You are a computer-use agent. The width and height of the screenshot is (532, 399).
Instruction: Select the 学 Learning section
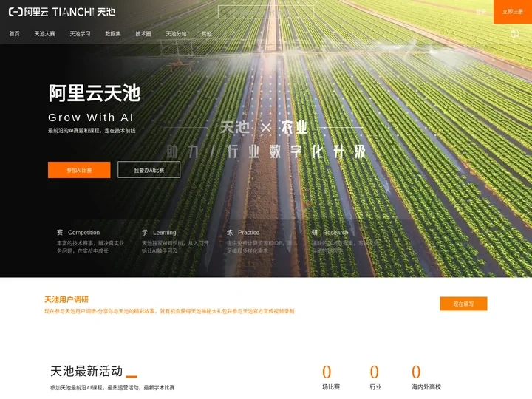coord(175,242)
